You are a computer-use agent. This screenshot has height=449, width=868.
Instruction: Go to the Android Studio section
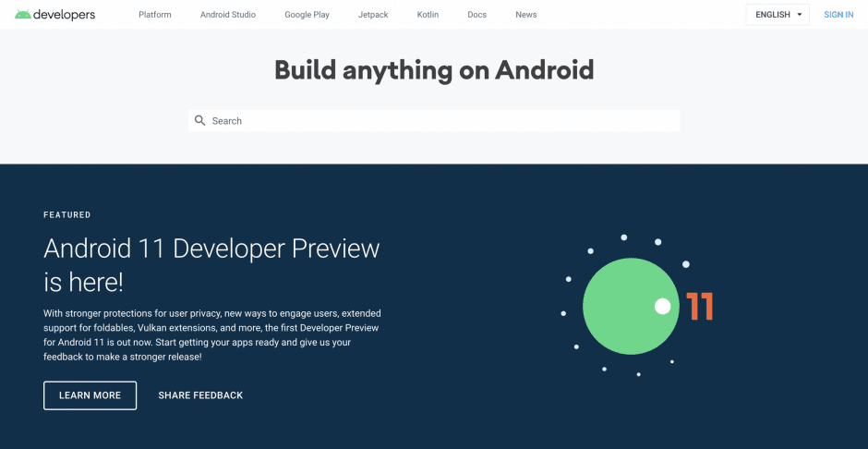point(228,15)
